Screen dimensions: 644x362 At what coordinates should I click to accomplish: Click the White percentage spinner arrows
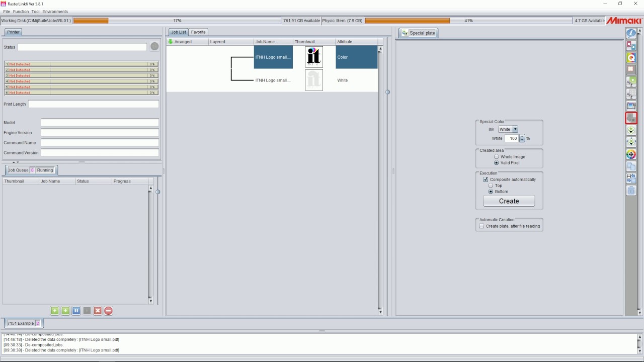point(522,138)
